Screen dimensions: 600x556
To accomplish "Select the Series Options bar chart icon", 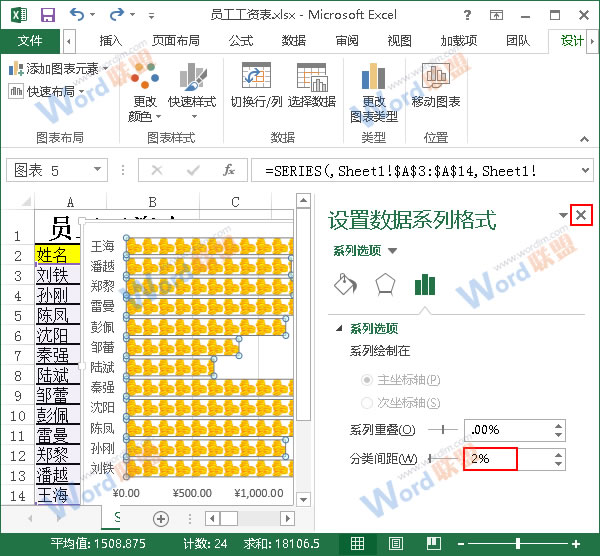I will coord(425,284).
